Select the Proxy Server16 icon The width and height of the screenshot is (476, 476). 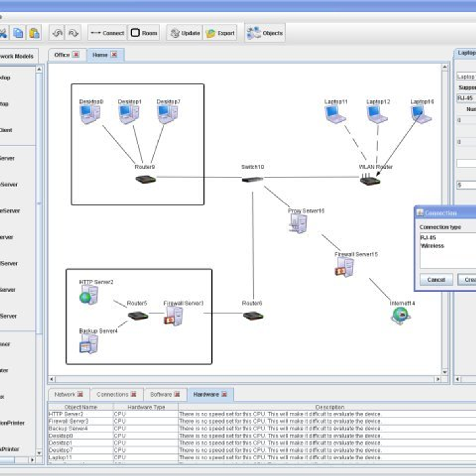click(x=298, y=224)
